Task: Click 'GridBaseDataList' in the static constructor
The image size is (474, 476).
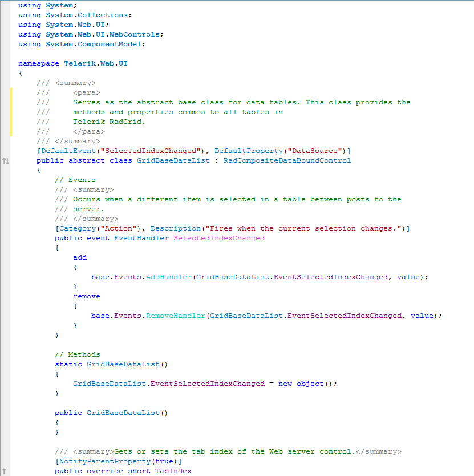Action: click(x=123, y=365)
